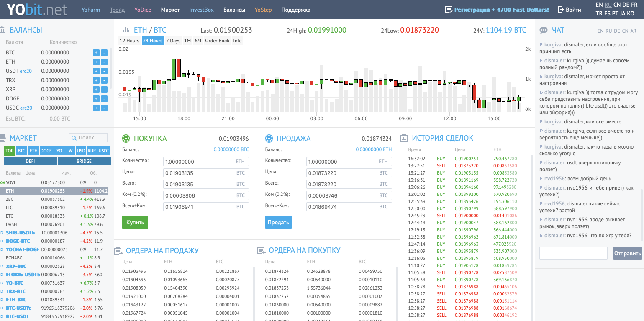Click the blue minus icon beside ПРОДАЖА
The height and width of the screenshot is (321, 644).
pos(269,138)
